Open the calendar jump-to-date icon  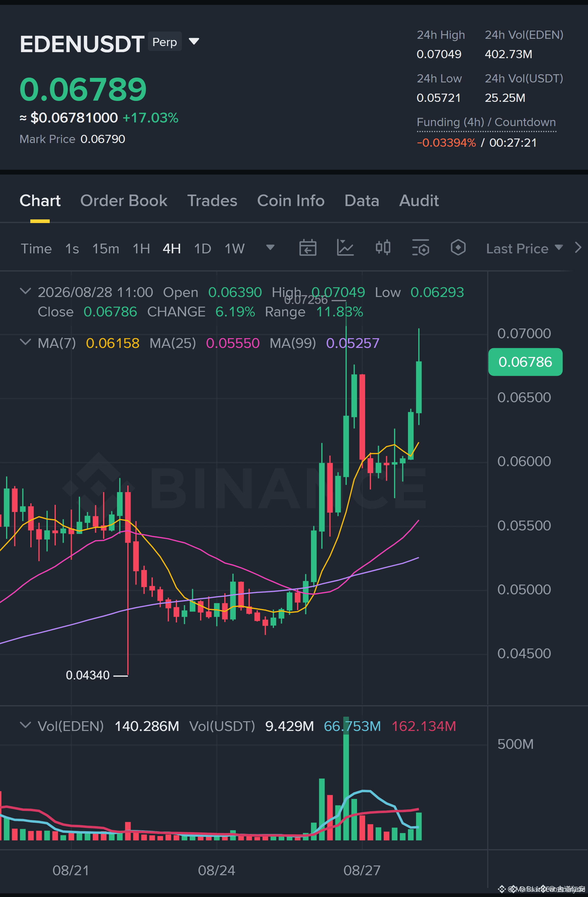(x=308, y=248)
